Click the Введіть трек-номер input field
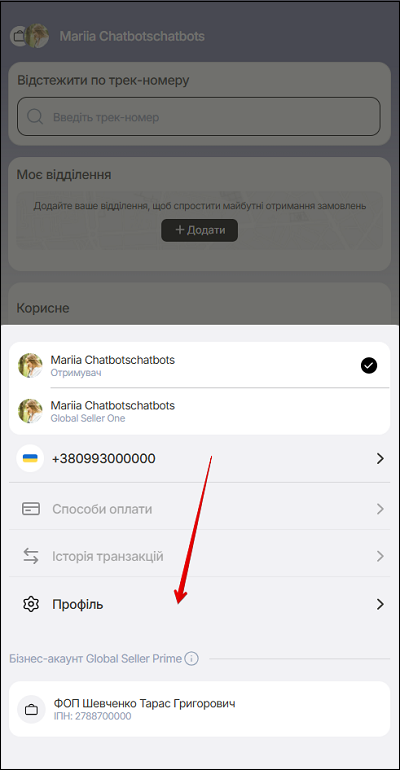The image size is (400, 770). (x=199, y=117)
